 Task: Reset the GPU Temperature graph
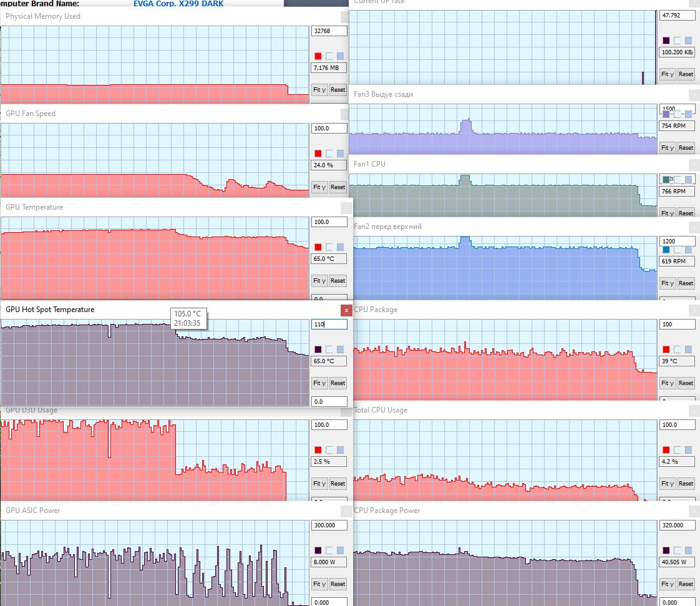coord(338,281)
